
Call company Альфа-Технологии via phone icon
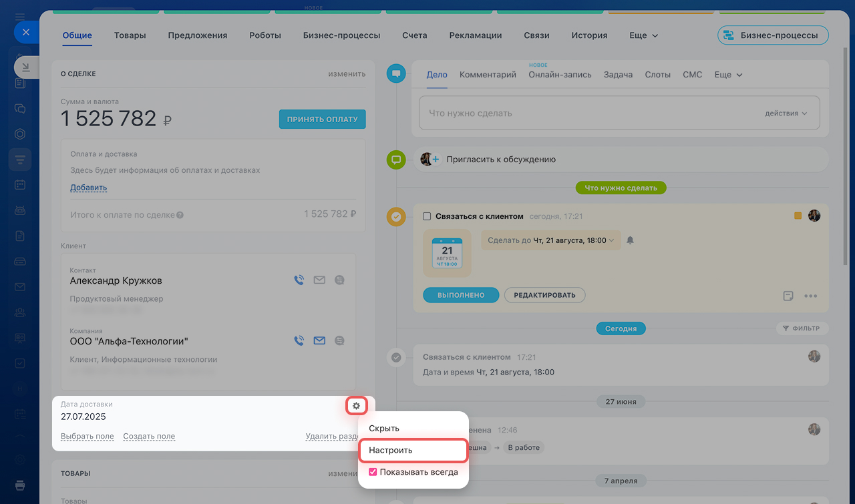299,340
